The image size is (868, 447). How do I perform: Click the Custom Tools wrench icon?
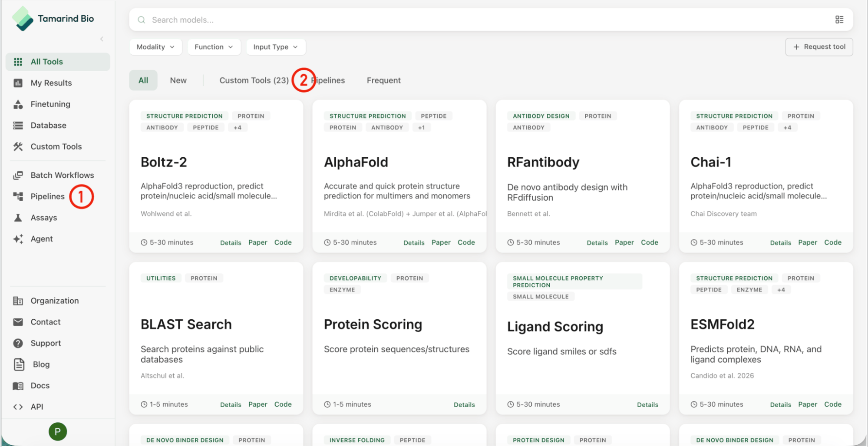18,147
